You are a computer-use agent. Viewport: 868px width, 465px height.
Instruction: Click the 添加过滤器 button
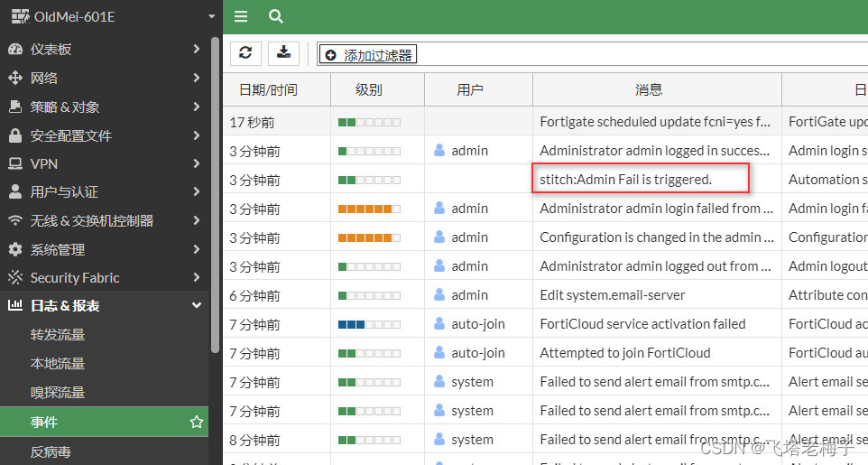click(x=367, y=55)
